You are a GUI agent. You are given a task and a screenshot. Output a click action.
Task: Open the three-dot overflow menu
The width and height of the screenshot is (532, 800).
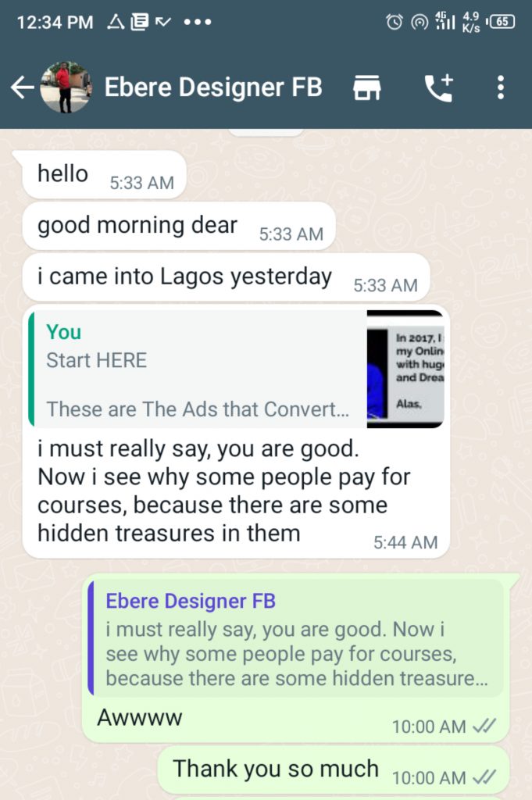click(x=501, y=87)
